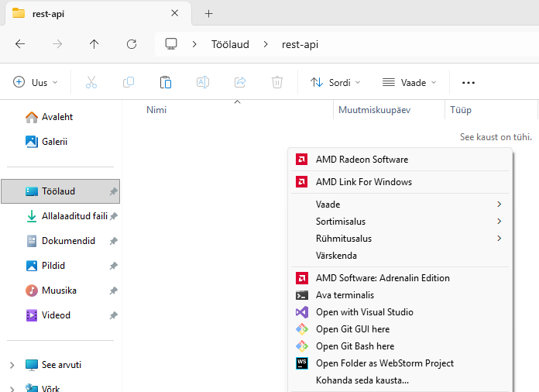
Task: Open Allalaaditud failid in sidebar
Action: point(74,216)
